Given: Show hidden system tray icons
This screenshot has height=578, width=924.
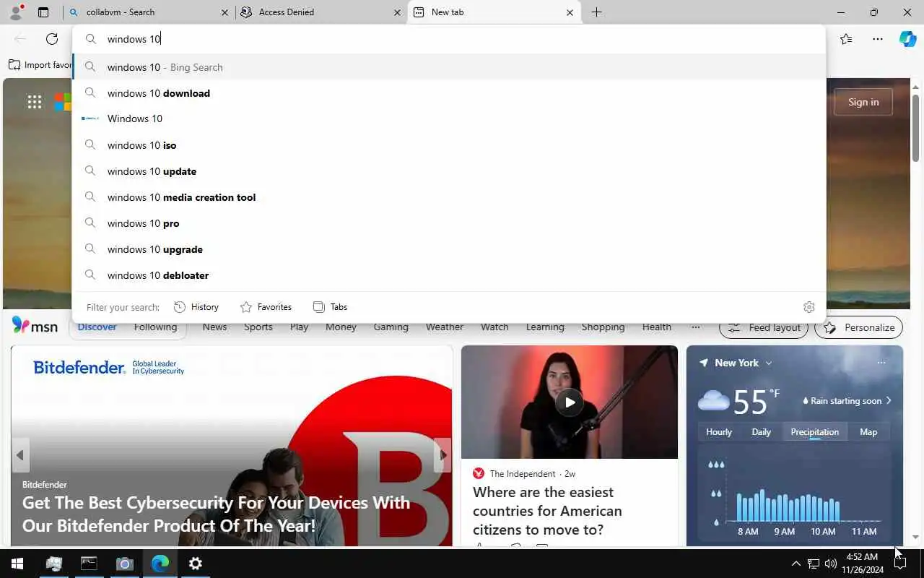Looking at the screenshot, I should pos(796,564).
